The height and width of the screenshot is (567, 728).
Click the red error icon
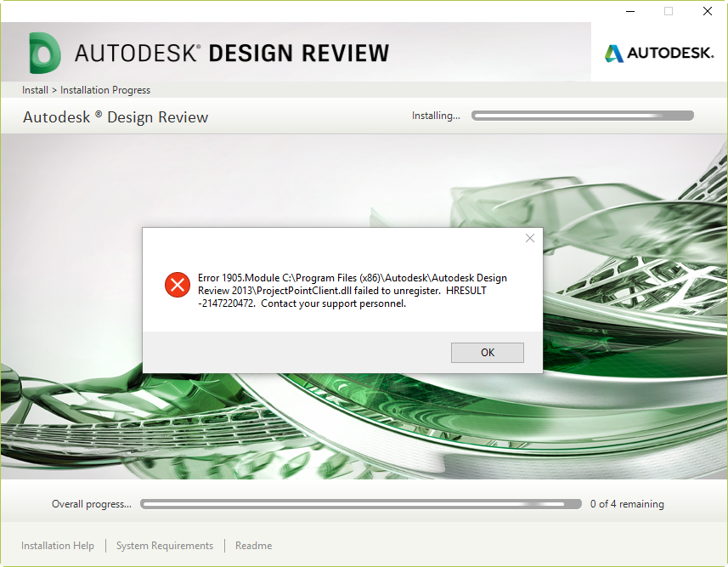(x=178, y=285)
